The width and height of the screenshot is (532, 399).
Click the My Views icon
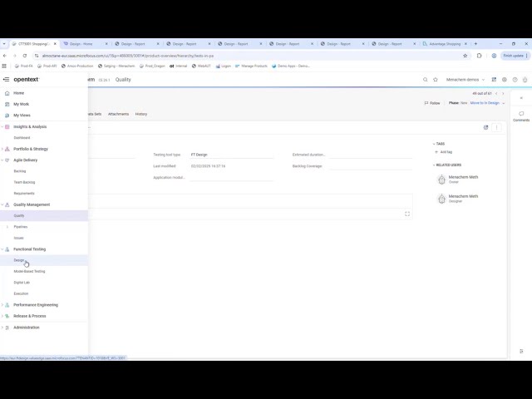pos(7,116)
